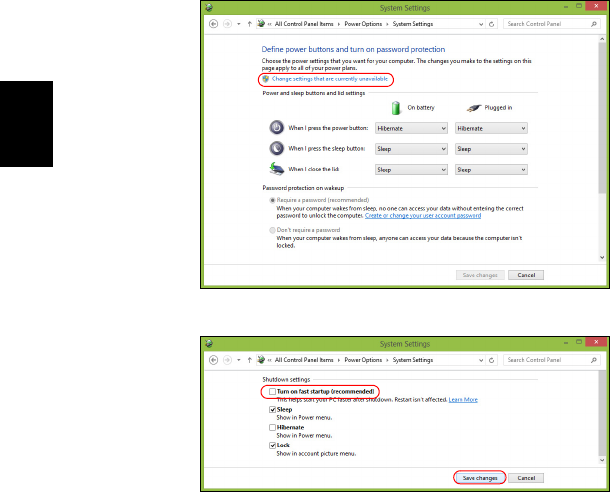This screenshot has height=492, width=610.
Task: Click the power button icon beside 'When I press the power button'
Action: point(277,128)
